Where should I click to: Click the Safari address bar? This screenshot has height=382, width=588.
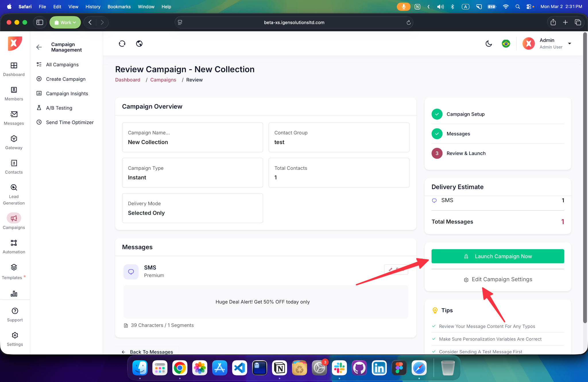(294, 22)
